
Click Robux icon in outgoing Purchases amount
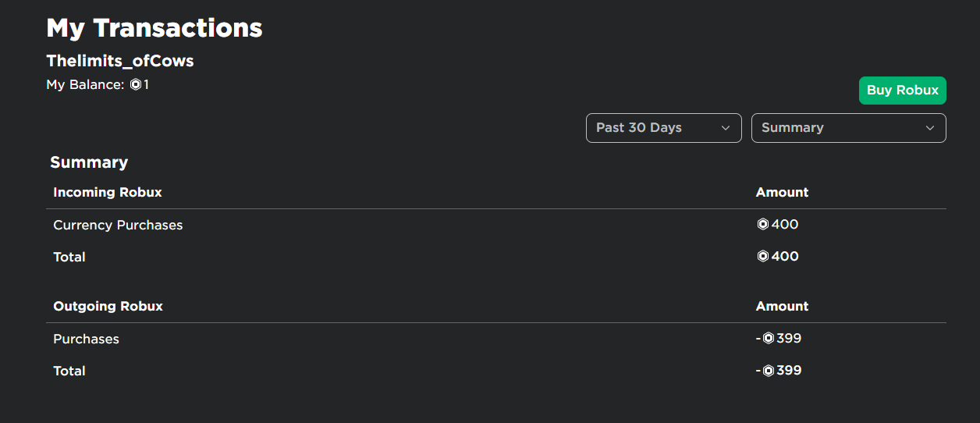pyautogui.click(x=769, y=339)
